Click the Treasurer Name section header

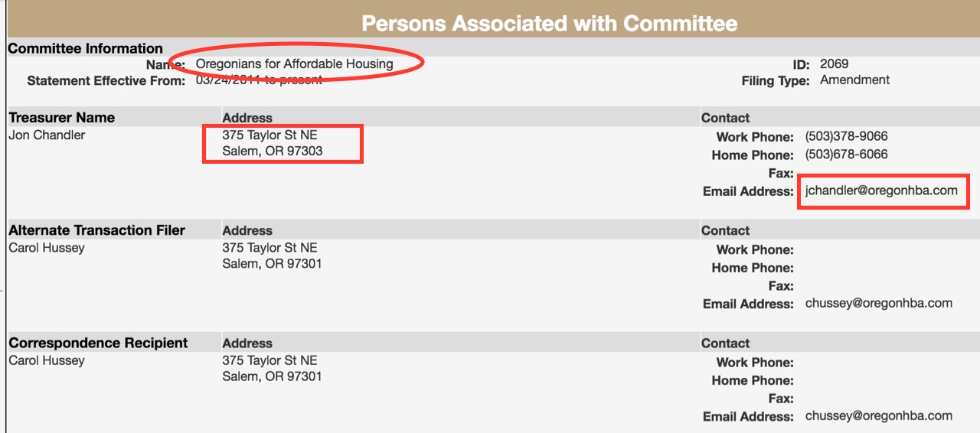coord(61,118)
